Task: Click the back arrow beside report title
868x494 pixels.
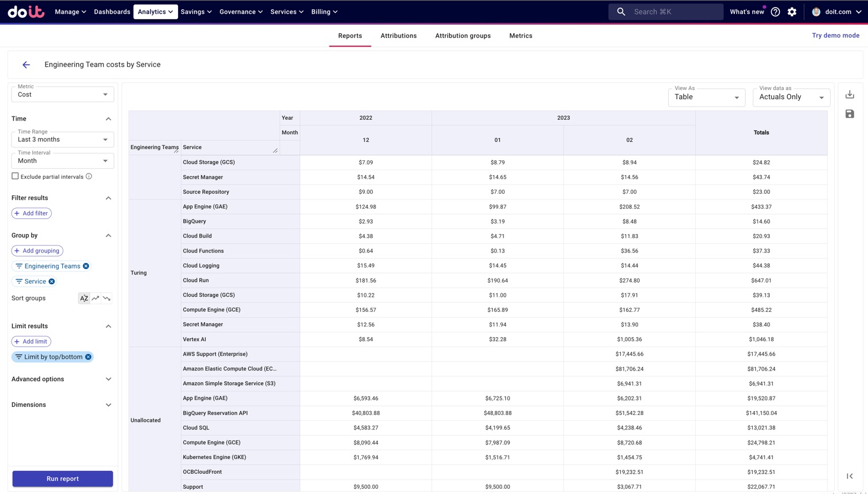Action: (26, 65)
